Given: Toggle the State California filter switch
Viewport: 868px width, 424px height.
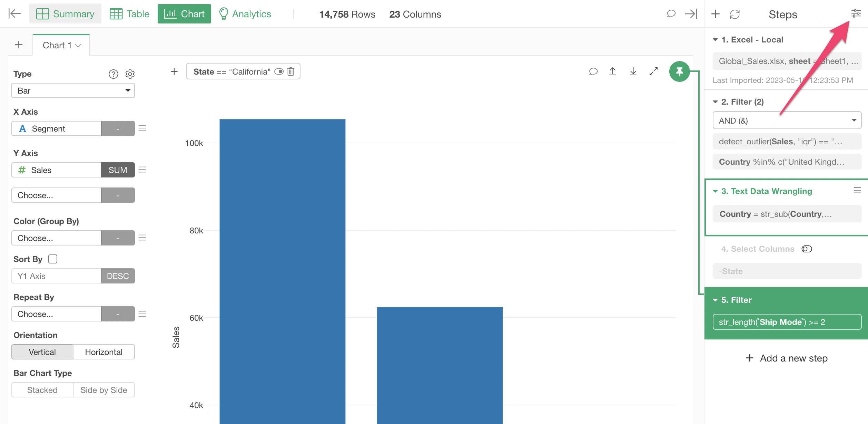Looking at the screenshot, I should point(279,71).
